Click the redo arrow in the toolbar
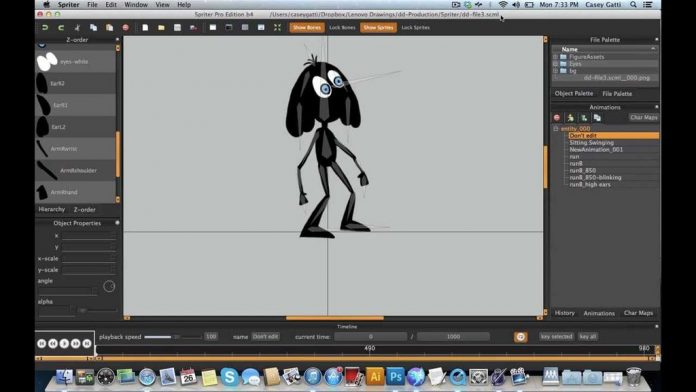This screenshot has height=392, width=696. click(61, 28)
